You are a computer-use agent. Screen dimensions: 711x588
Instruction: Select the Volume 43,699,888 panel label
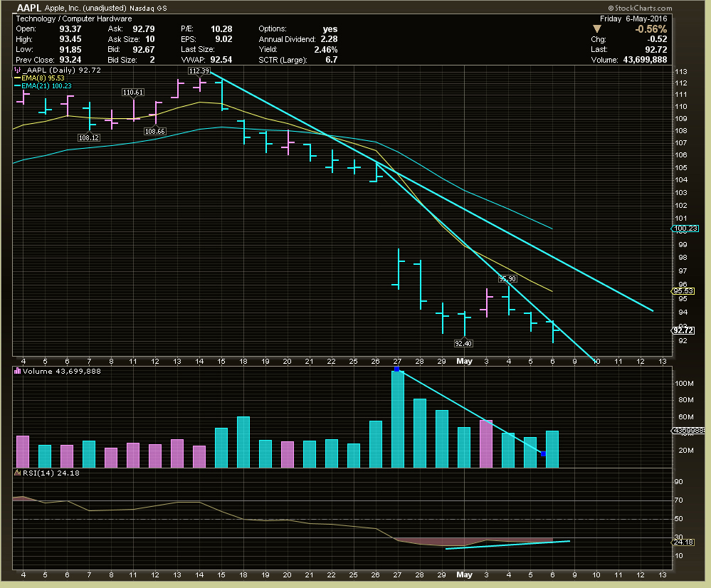pos(60,371)
